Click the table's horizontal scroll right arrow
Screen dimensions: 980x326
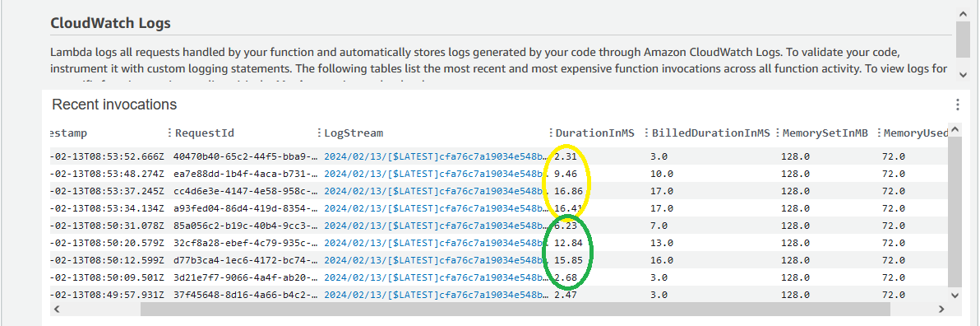click(x=941, y=309)
